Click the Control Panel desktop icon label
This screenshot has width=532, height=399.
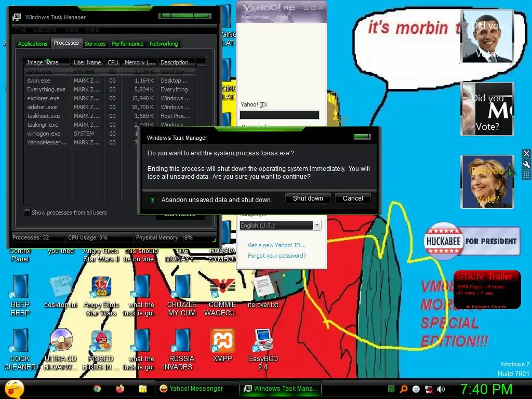point(20,255)
